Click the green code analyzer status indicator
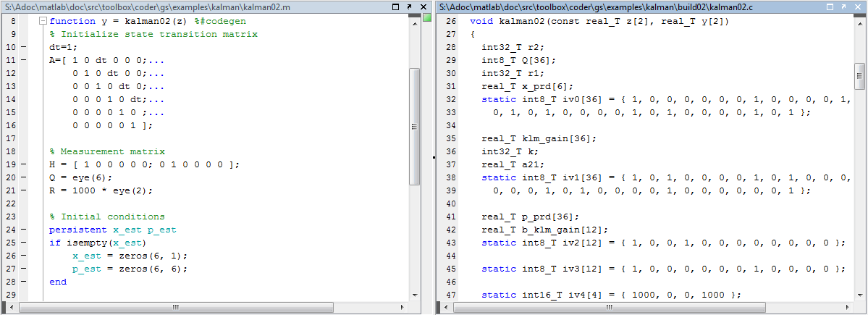The height and width of the screenshot is (315, 868). pyautogui.click(x=426, y=17)
